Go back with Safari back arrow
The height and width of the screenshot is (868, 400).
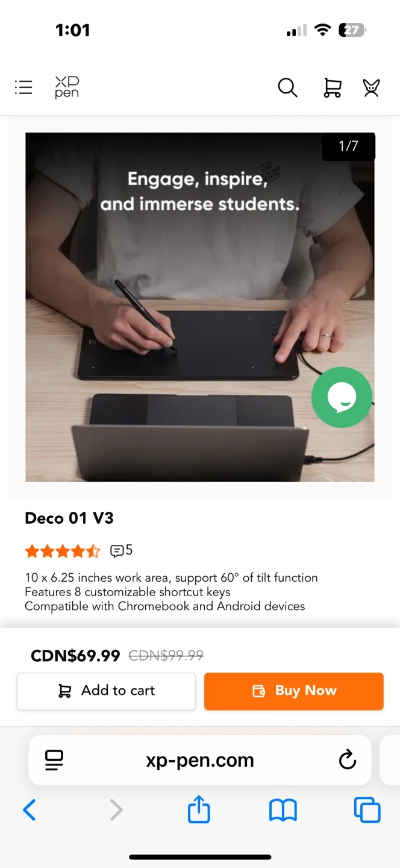pos(29,810)
